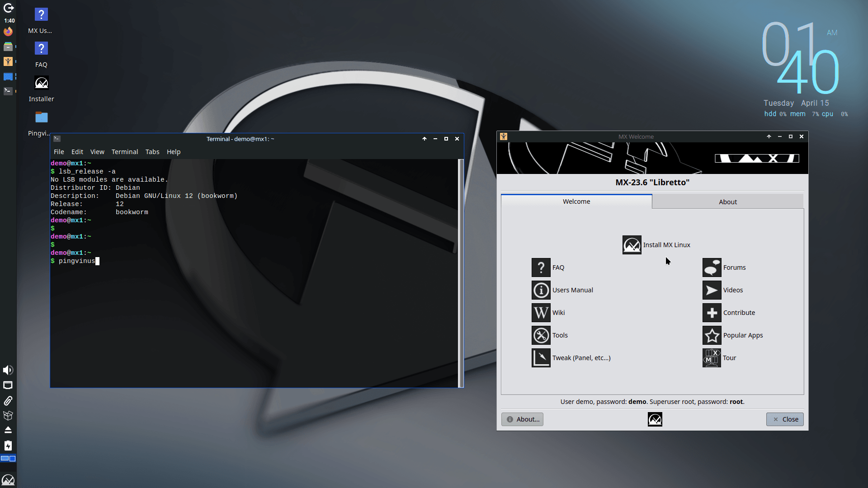Click the Tools label in MX Welcome
868x488 pixels.
[560, 335]
